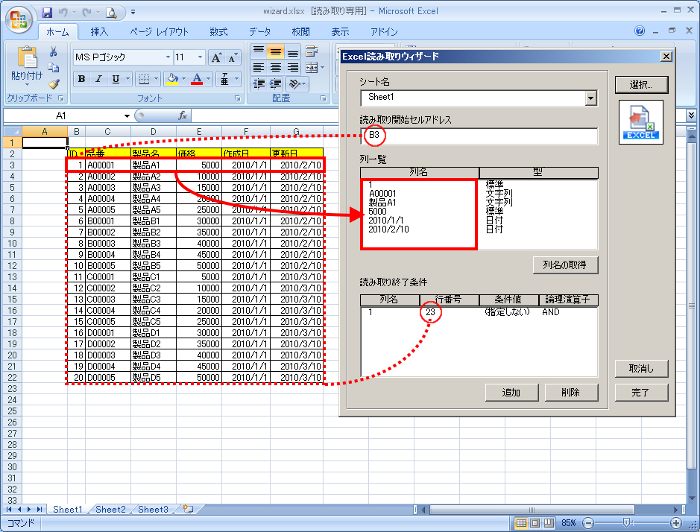The width and height of the screenshot is (700, 532).
Task: Click the start cell address field
Action: (x=479, y=134)
